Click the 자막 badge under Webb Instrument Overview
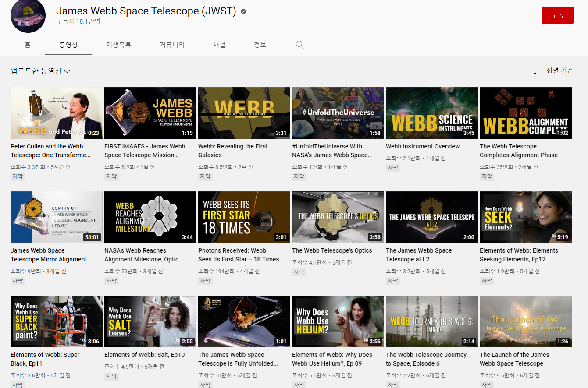 tap(393, 168)
